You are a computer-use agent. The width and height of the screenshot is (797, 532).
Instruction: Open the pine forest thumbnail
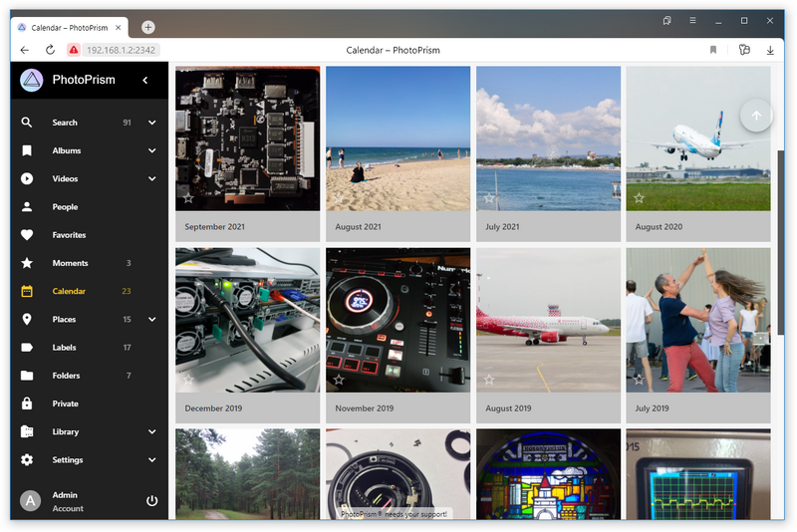247,473
